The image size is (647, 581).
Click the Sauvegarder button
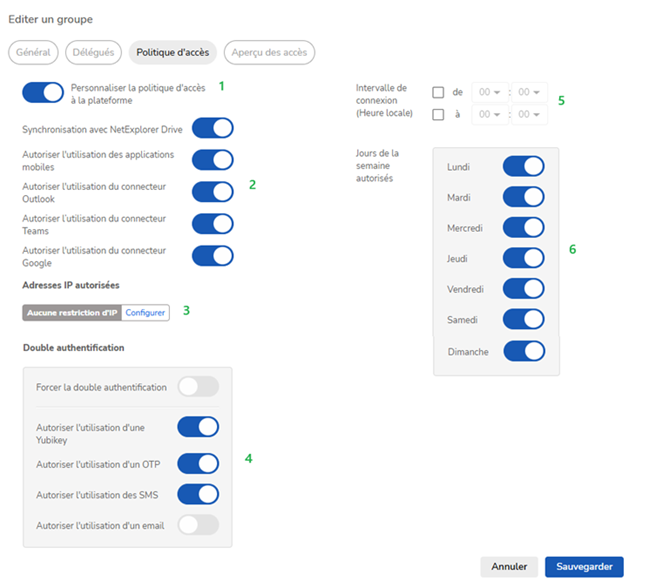click(584, 567)
